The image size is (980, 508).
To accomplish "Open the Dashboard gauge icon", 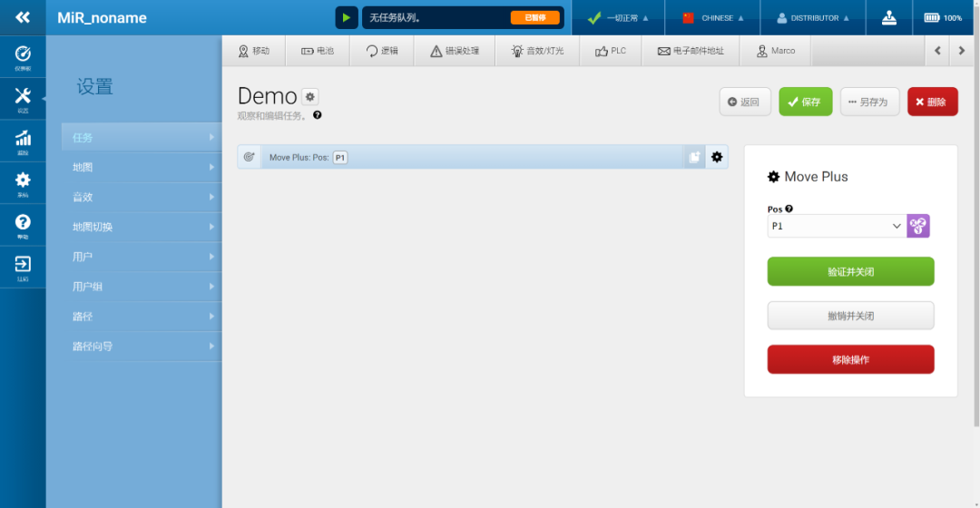I will (23, 56).
